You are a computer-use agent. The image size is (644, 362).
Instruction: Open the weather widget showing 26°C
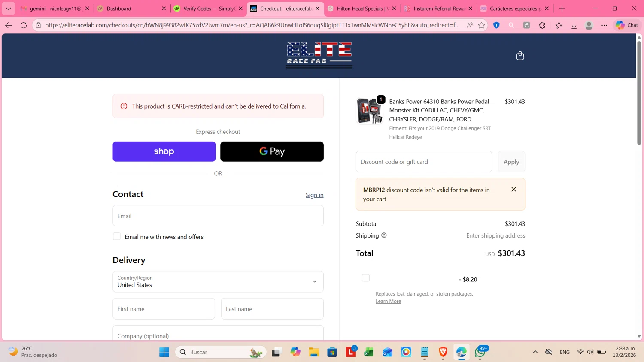click(33, 352)
